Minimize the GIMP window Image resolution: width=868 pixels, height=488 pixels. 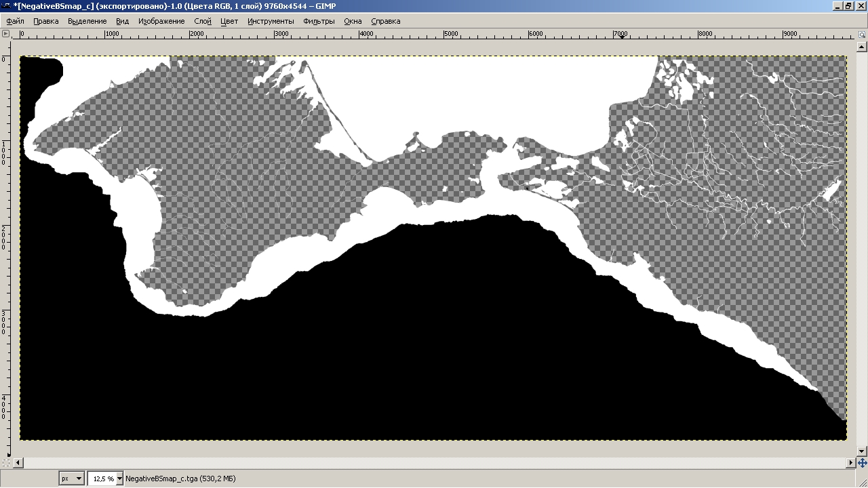click(x=839, y=6)
